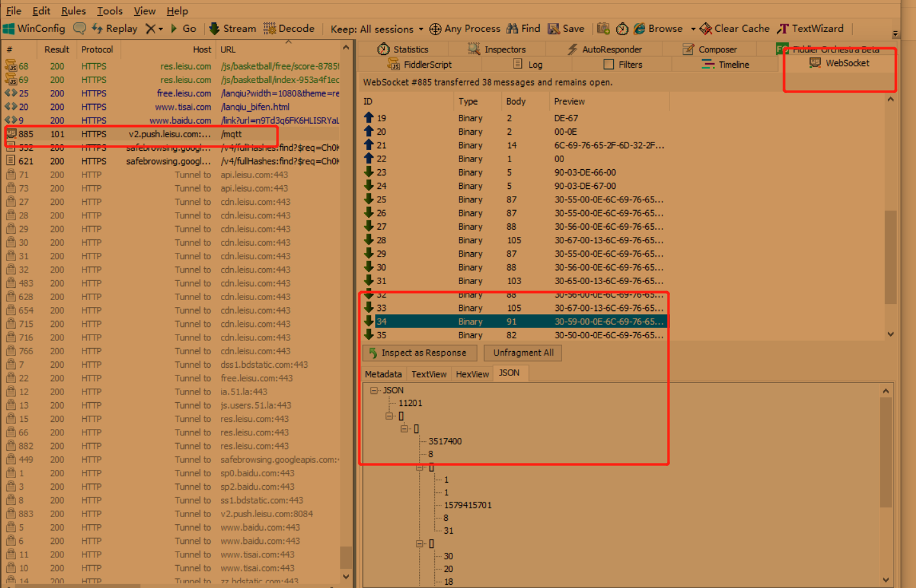Select tunnel session 883 v2.push.leisu.com:8084

172,514
